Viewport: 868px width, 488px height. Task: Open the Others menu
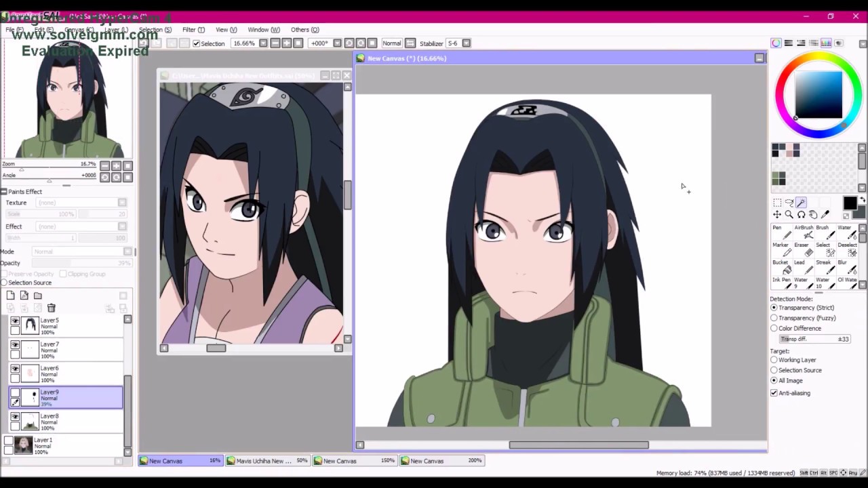coord(304,30)
